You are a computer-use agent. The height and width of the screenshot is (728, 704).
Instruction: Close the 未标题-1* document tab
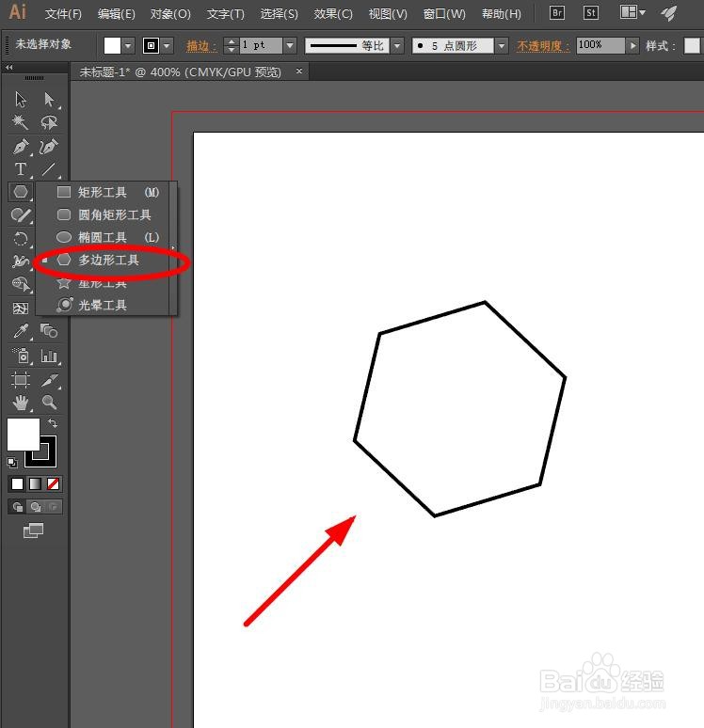pos(299,71)
